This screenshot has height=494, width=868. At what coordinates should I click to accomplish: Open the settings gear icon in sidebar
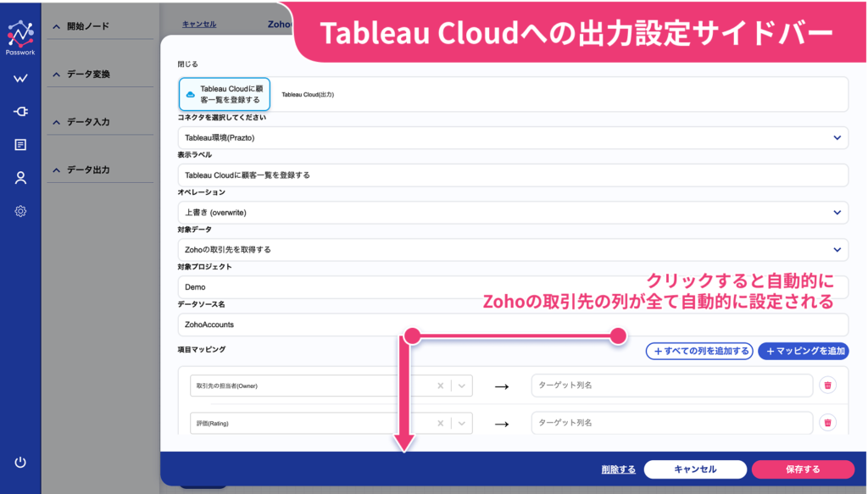click(x=20, y=211)
